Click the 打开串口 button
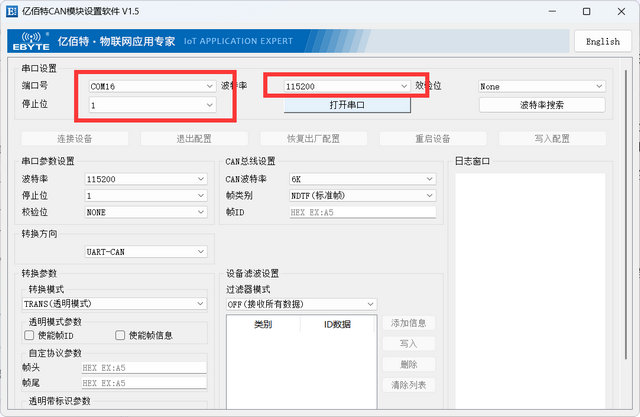Screen dimensions: 640x417 click(x=347, y=105)
